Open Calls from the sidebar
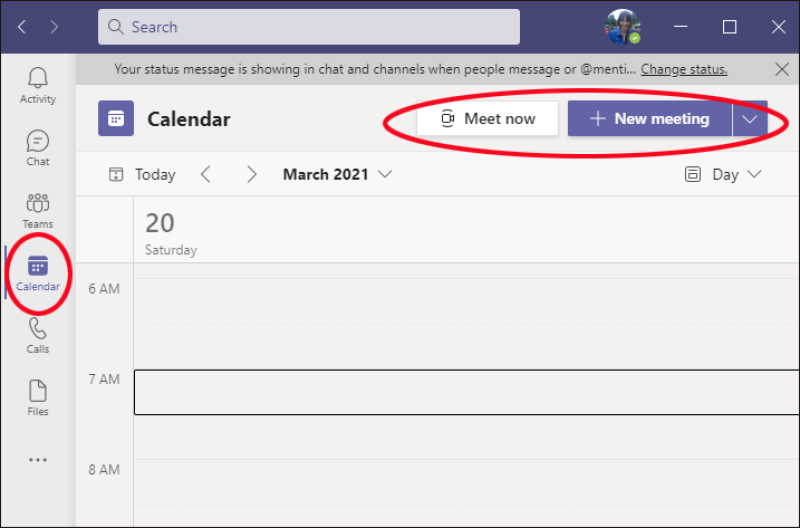This screenshot has height=528, width=800. click(x=38, y=335)
